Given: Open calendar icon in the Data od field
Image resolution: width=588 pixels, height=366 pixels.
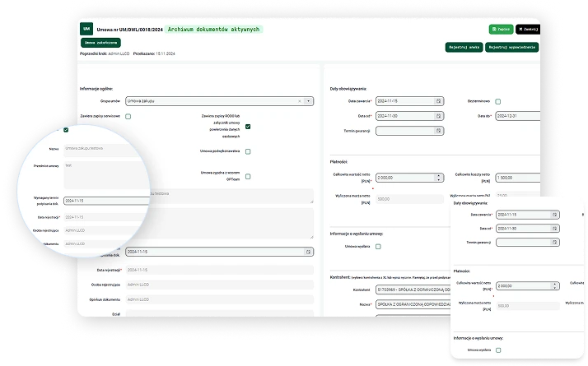Looking at the screenshot, I should pyautogui.click(x=440, y=116).
